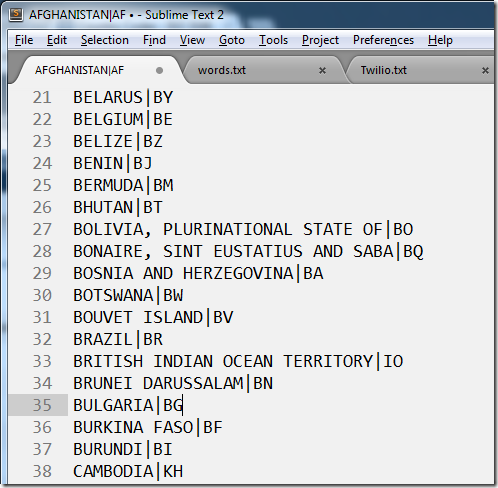Open the View menu
The image size is (498, 488).
click(x=192, y=40)
